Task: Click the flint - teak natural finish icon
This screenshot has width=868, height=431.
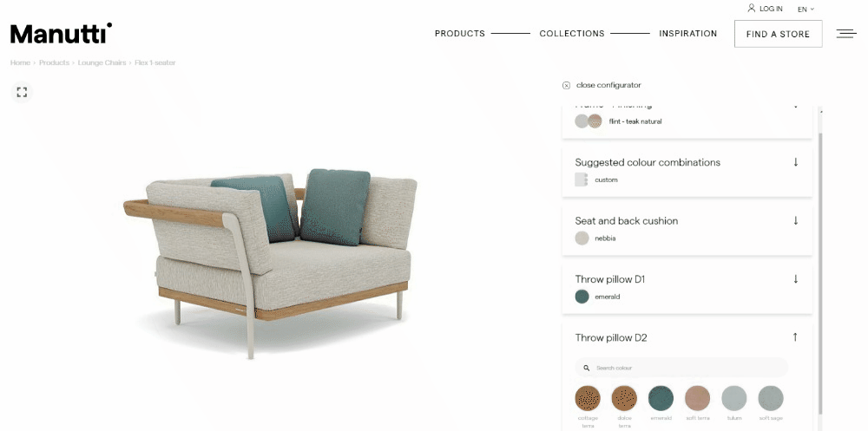Action: pyautogui.click(x=588, y=121)
